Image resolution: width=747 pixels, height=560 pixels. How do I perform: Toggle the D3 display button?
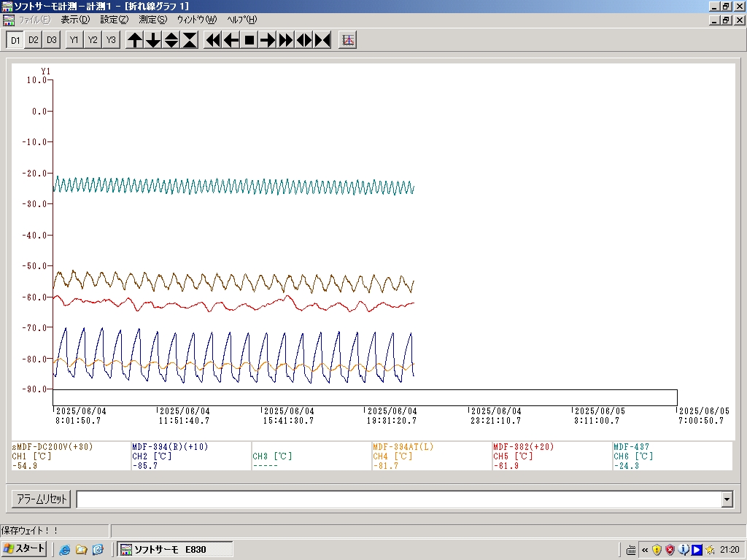(52, 40)
